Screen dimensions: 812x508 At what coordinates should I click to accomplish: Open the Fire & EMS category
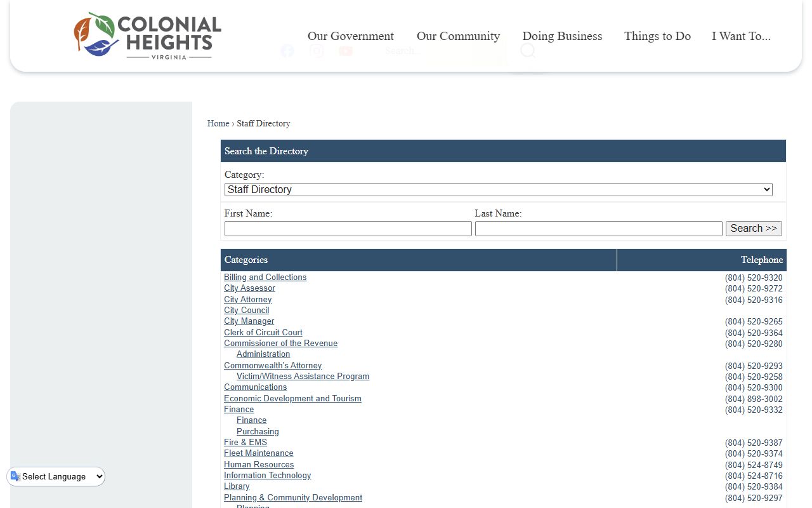(x=246, y=443)
